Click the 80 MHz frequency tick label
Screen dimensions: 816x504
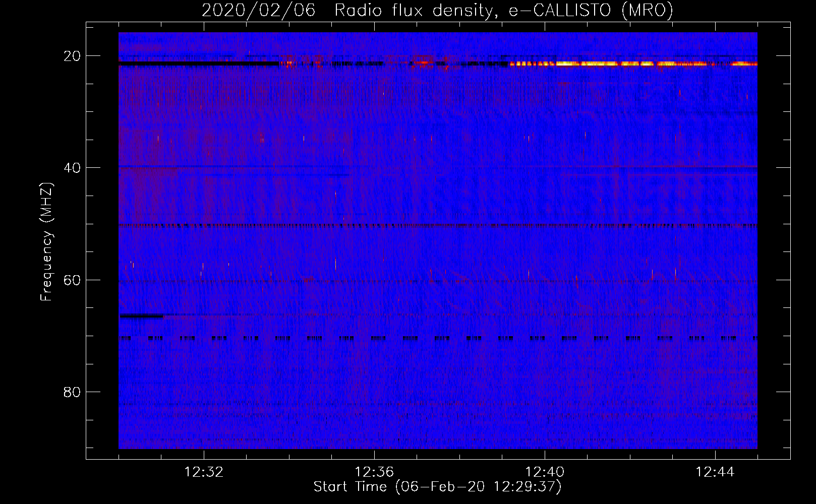point(72,392)
